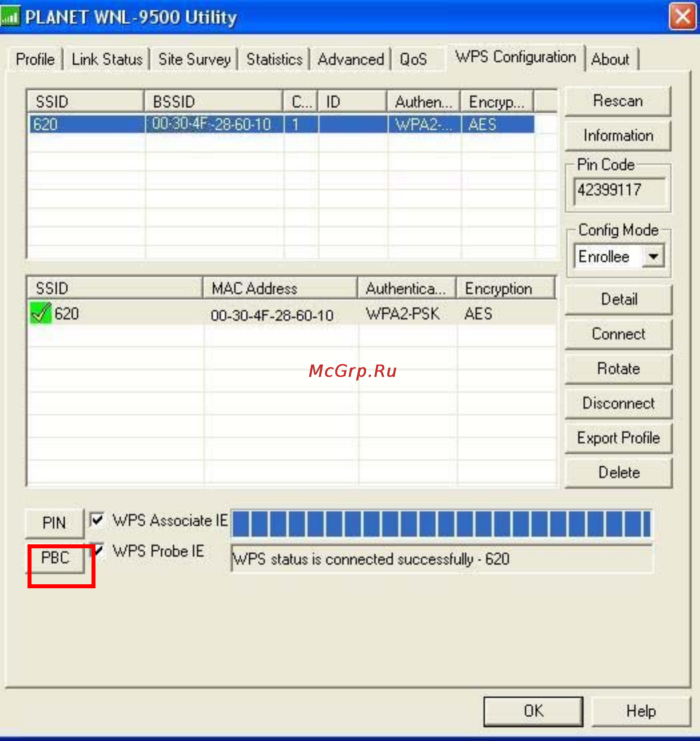Screen dimensions: 700x741
Task: Select the WPS Configuration tab
Action: pyautogui.click(x=515, y=57)
